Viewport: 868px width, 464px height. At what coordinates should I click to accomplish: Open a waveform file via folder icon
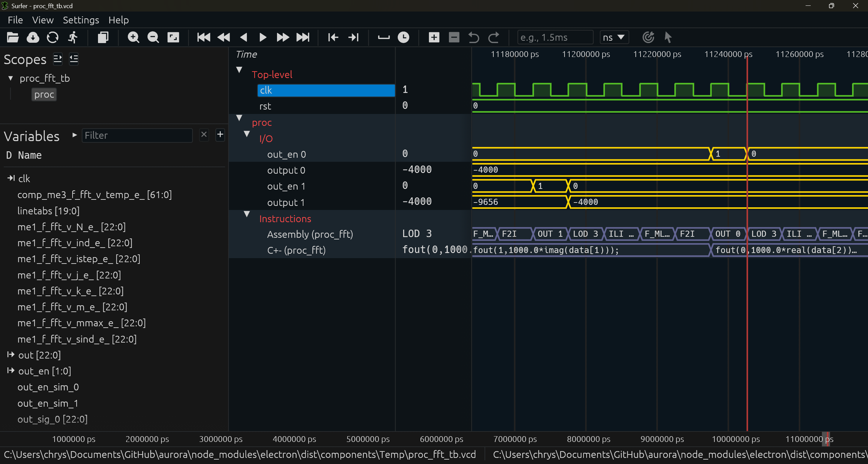[13, 37]
